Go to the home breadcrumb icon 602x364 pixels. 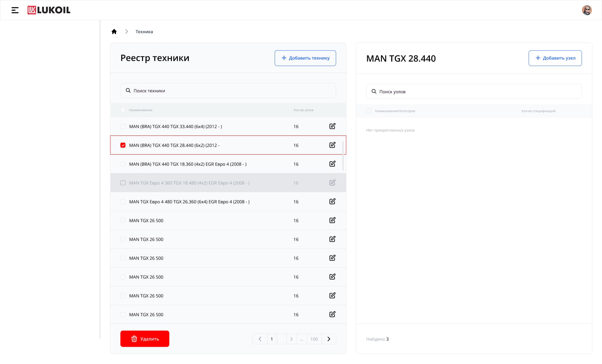click(x=114, y=32)
